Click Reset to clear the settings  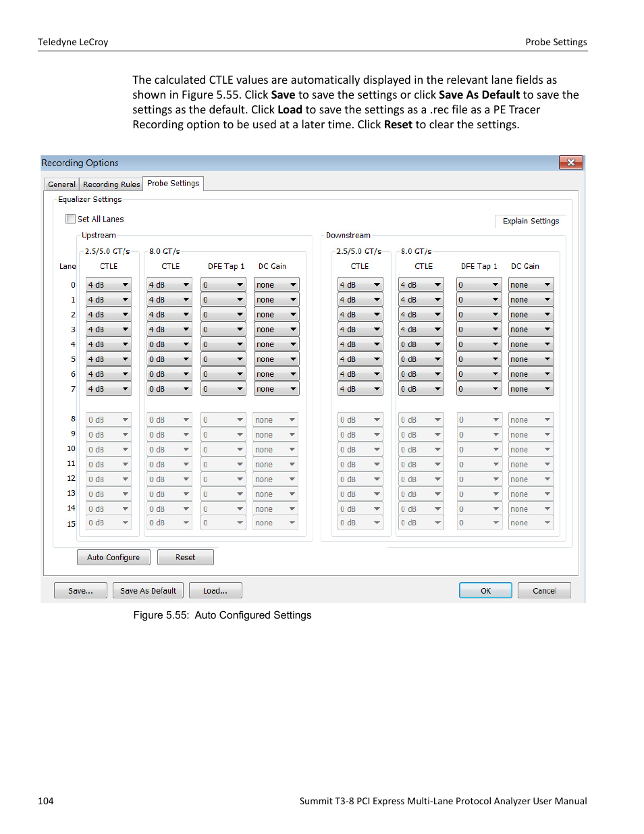coord(185,557)
